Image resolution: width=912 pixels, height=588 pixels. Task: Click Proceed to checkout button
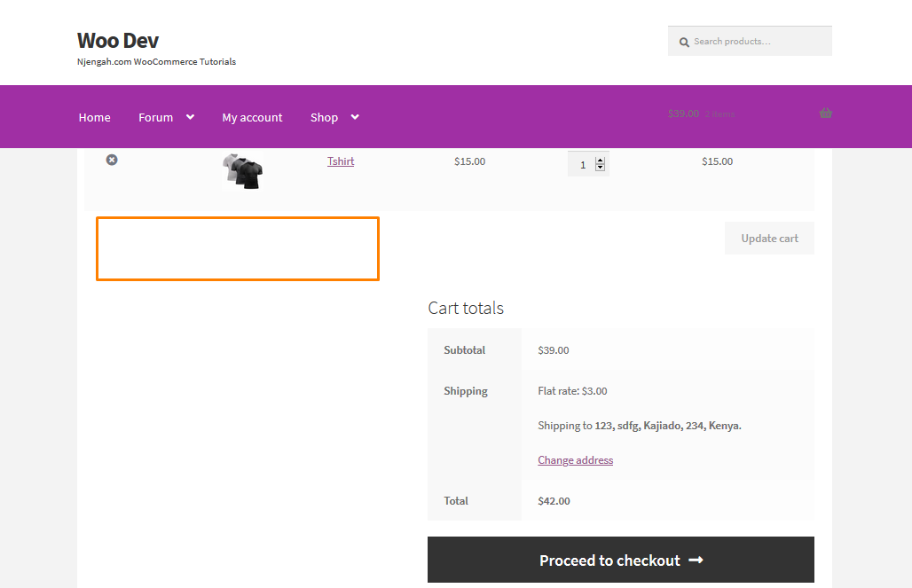[621, 561]
